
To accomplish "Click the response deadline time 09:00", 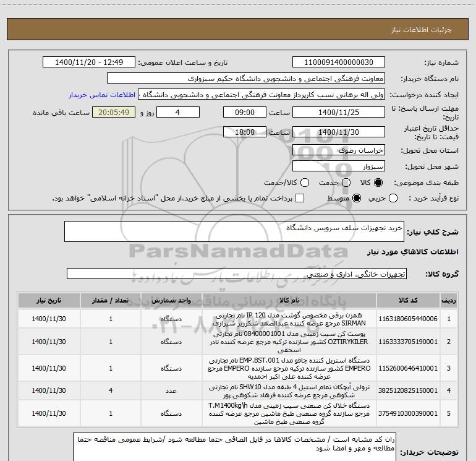I will (x=245, y=112).
